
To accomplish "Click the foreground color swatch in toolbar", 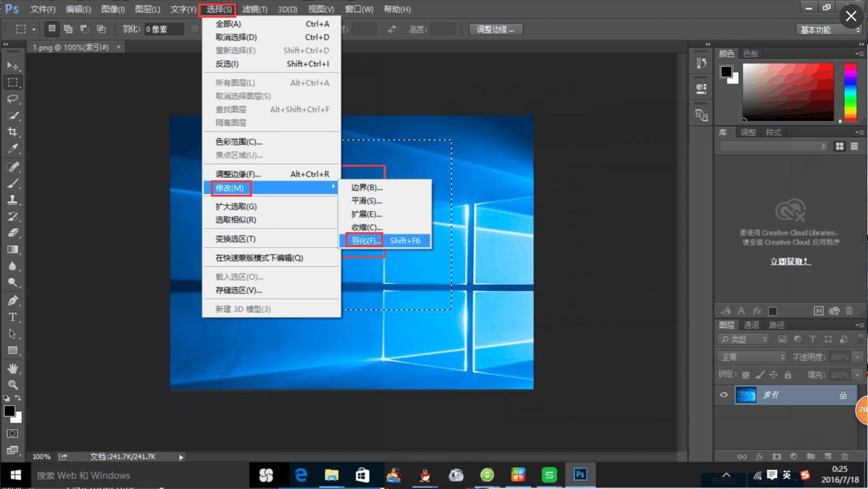I will 9,410.
